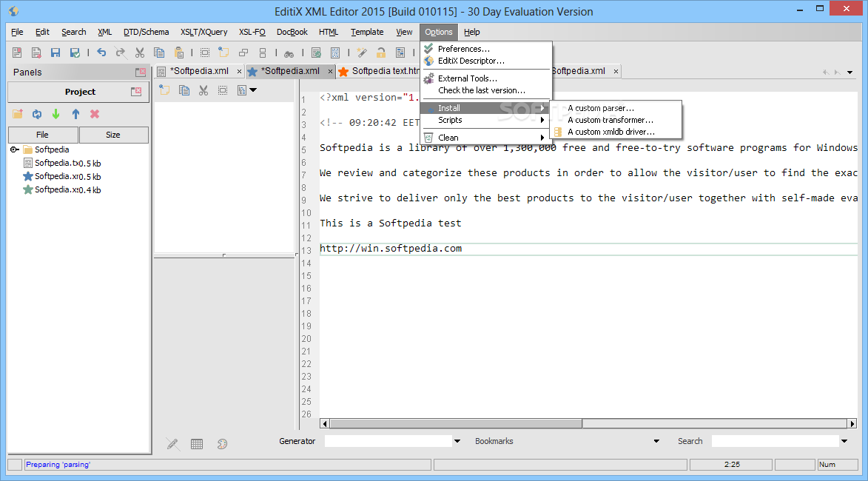Image resolution: width=868 pixels, height=481 pixels.
Task: Open the File menu
Action: click(x=17, y=32)
